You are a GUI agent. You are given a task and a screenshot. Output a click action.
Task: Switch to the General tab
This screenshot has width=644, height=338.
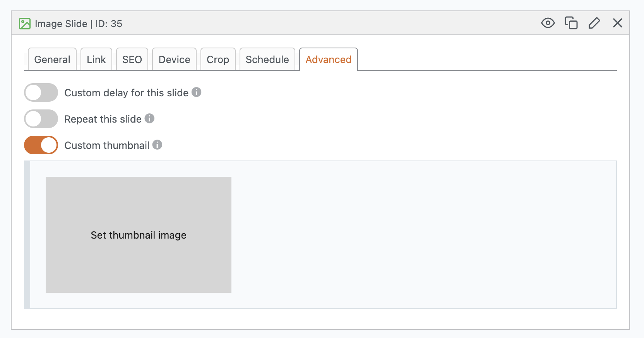point(52,60)
